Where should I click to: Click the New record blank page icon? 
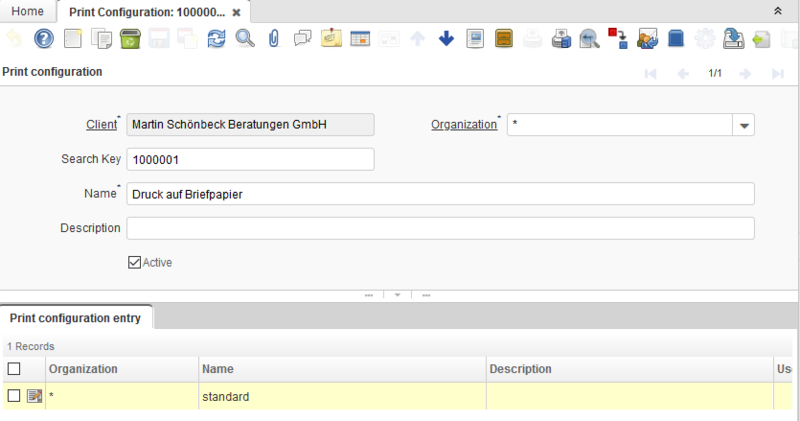[72, 39]
